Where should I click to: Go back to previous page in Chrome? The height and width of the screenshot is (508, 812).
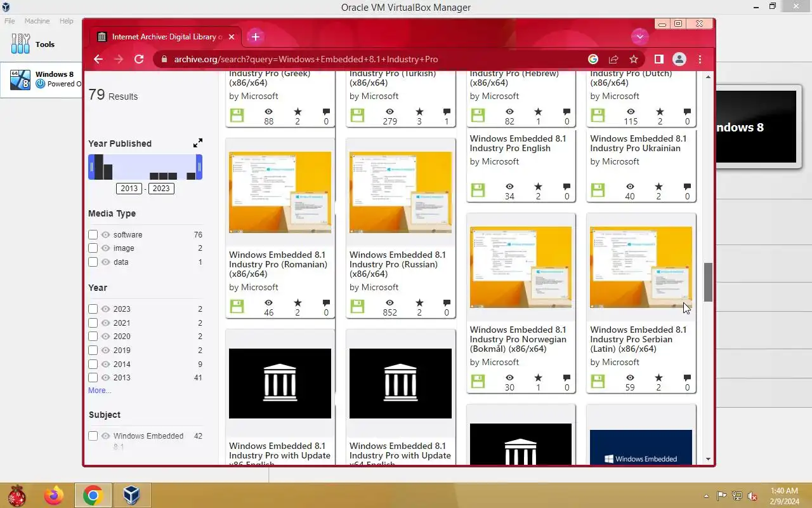pos(98,59)
